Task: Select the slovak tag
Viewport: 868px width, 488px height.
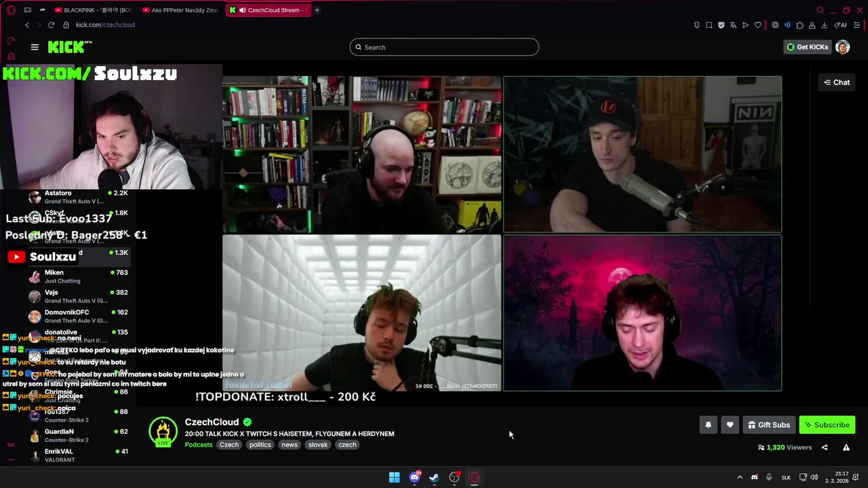Action: [318, 445]
